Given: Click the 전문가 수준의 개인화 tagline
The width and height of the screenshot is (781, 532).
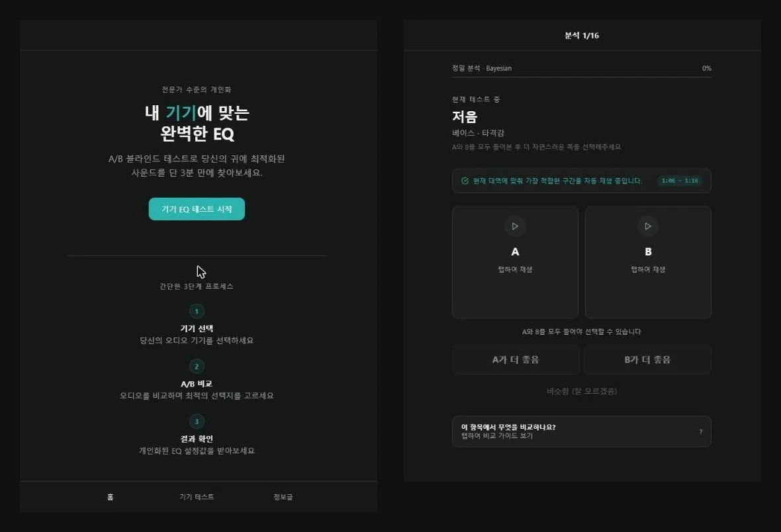Looking at the screenshot, I should (197, 90).
